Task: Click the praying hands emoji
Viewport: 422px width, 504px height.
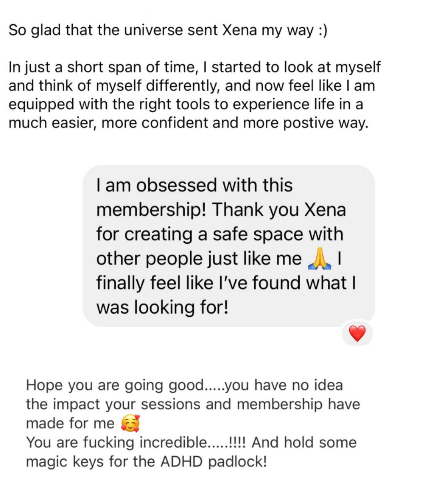Action: click(320, 259)
